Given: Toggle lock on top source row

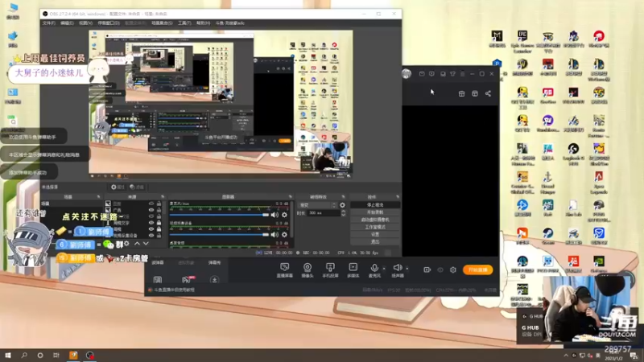Looking at the screenshot, I should 159,204.
